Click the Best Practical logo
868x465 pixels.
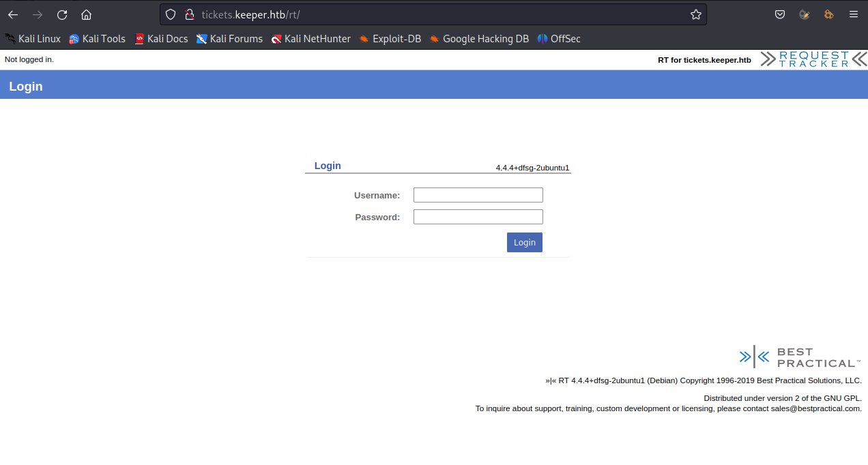[799, 357]
